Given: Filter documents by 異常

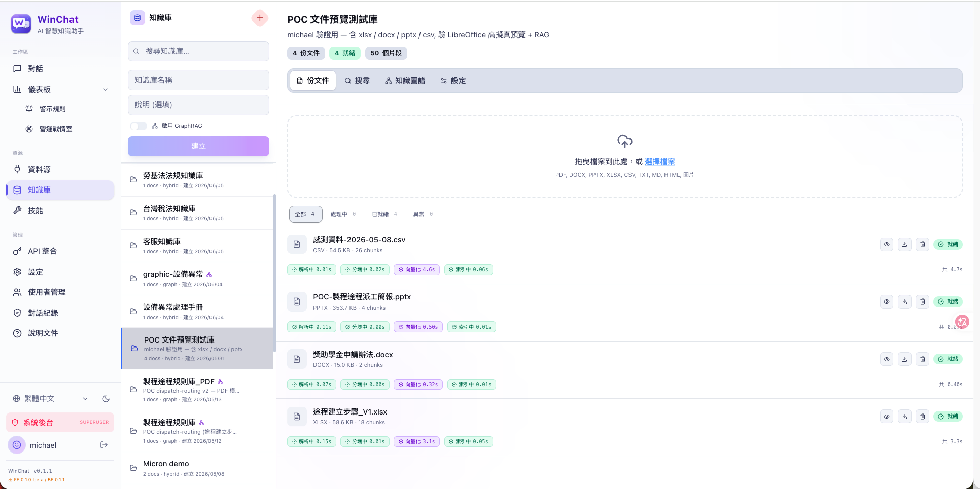Looking at the screenshot, I should (x=423, y=214).
